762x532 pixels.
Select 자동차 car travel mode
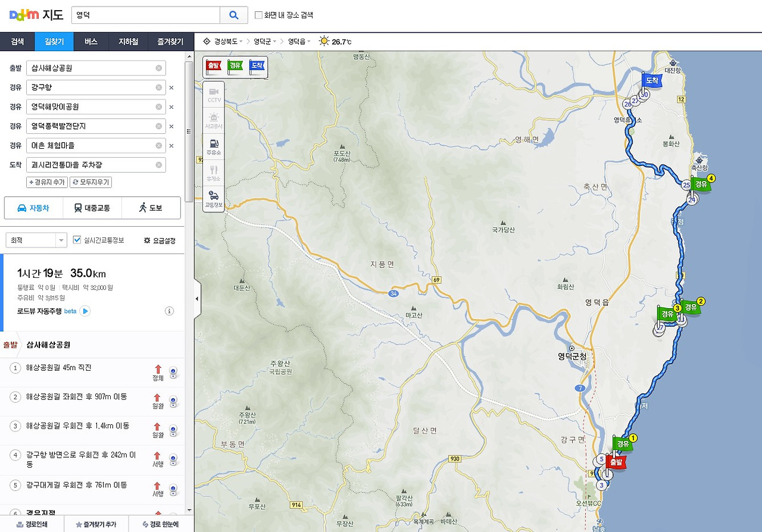coord(33,208)
